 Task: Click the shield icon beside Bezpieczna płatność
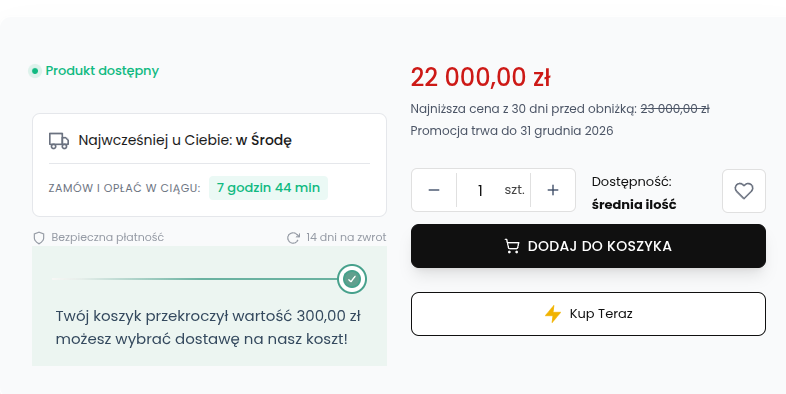pyautogui.click(x=39, y=238)
